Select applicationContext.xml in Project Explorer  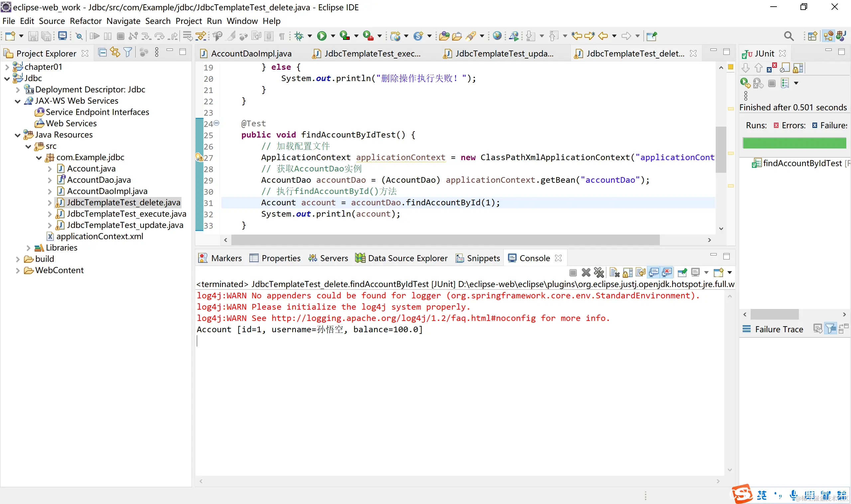pyautogui.click(x=99, y=236)
